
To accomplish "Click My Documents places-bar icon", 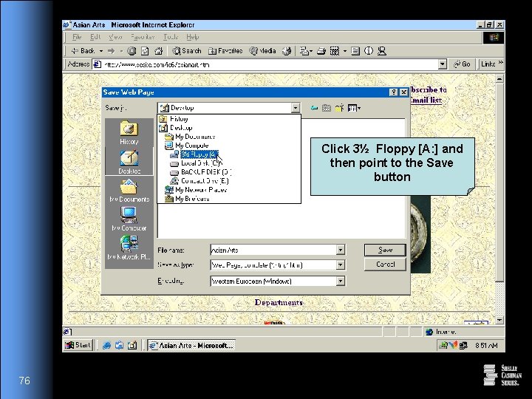I will [x=129, y=191].
